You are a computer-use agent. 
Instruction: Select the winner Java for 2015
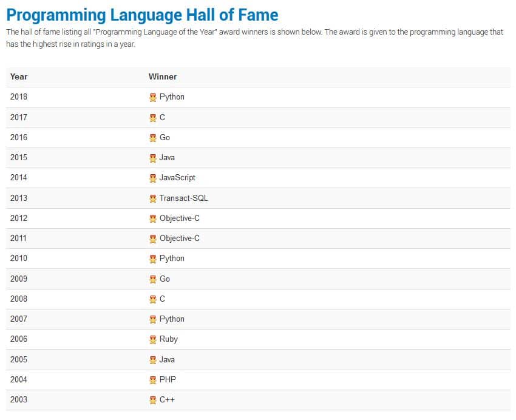point(167,158)
